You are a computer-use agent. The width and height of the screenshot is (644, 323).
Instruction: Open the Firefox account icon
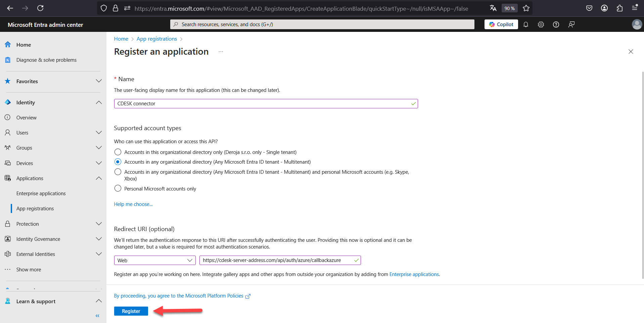click(604, 8)
